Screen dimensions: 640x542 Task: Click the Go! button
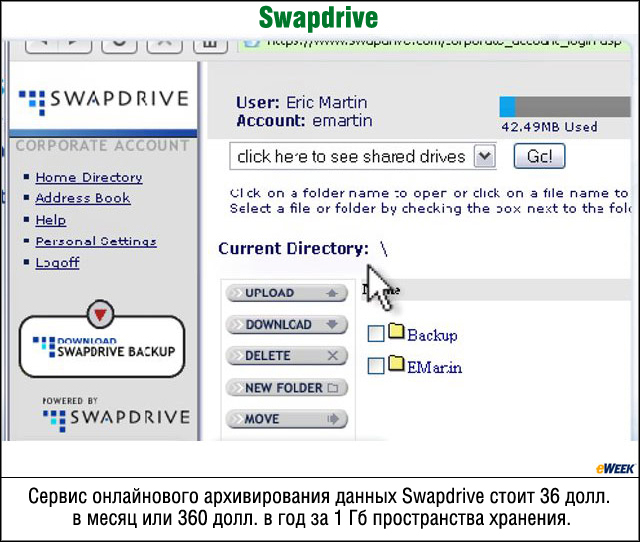(x=539, y=156)
